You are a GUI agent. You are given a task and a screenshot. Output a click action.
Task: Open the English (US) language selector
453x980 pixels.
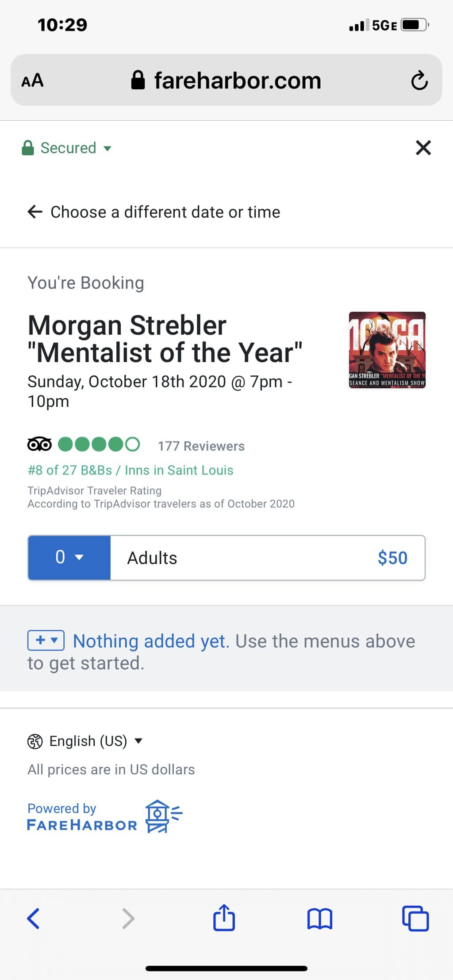[x=85, y=741]
